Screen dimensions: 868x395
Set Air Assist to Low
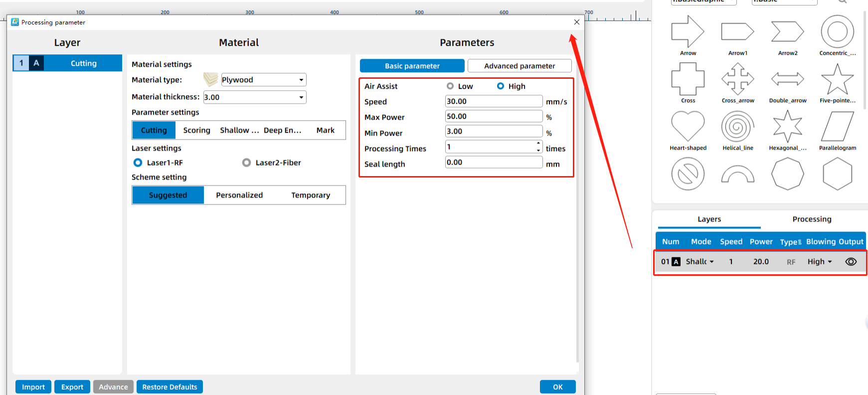point(450,86)
